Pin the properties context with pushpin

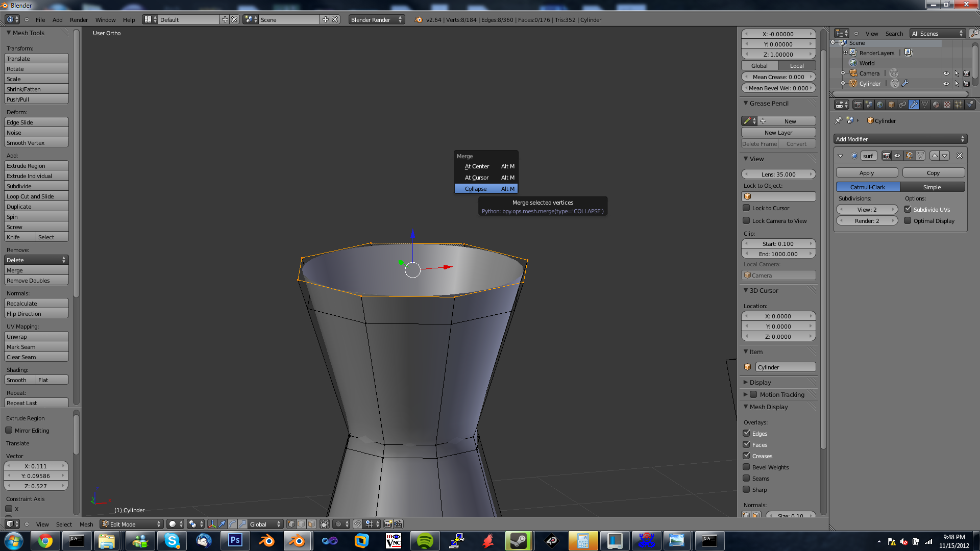point(838,121)
